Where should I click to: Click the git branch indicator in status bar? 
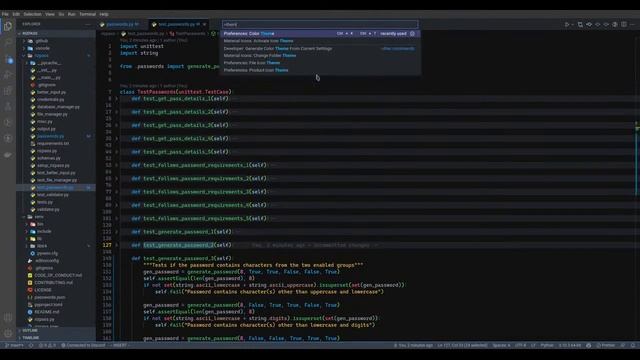tap(15, 345)
